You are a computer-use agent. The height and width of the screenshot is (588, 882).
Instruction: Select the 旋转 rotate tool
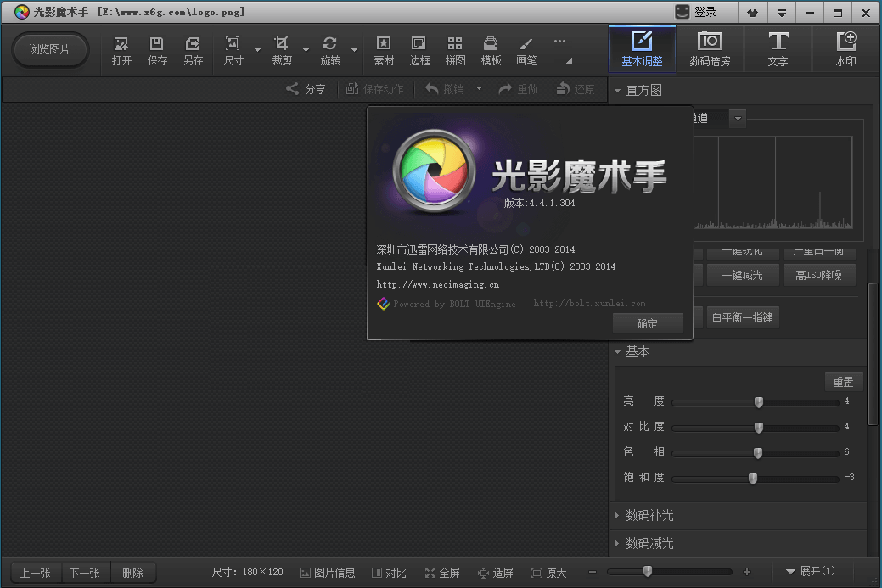(x=330, y=51)
